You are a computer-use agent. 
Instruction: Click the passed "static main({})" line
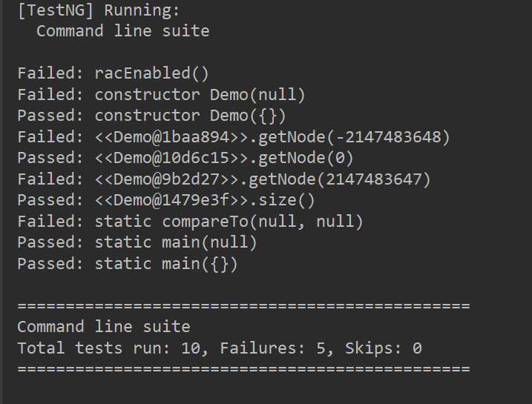128,264
